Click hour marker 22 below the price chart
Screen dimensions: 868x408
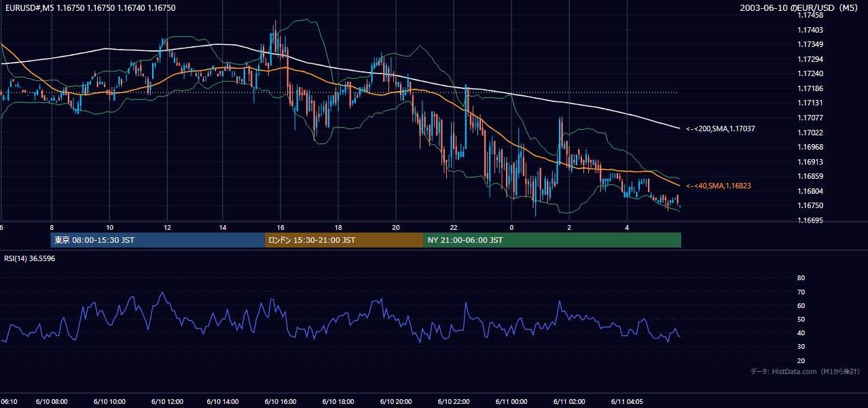coord(454,227)
